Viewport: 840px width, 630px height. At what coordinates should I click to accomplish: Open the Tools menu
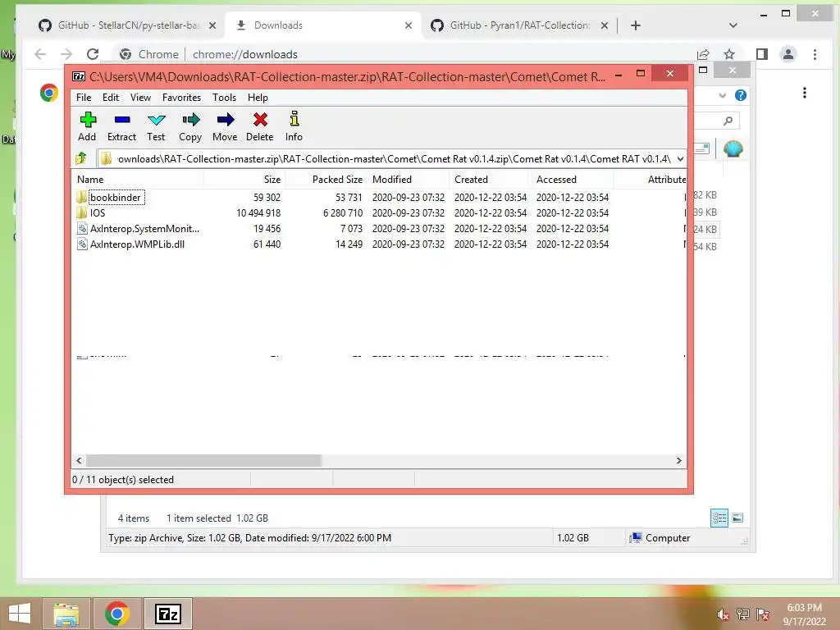(224, 98)
